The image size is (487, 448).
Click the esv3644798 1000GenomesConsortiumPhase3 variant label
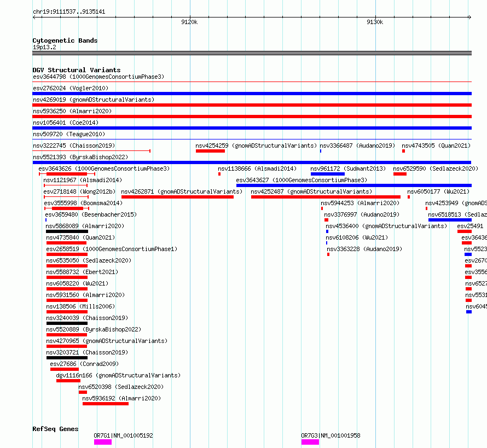coord(98,77)
